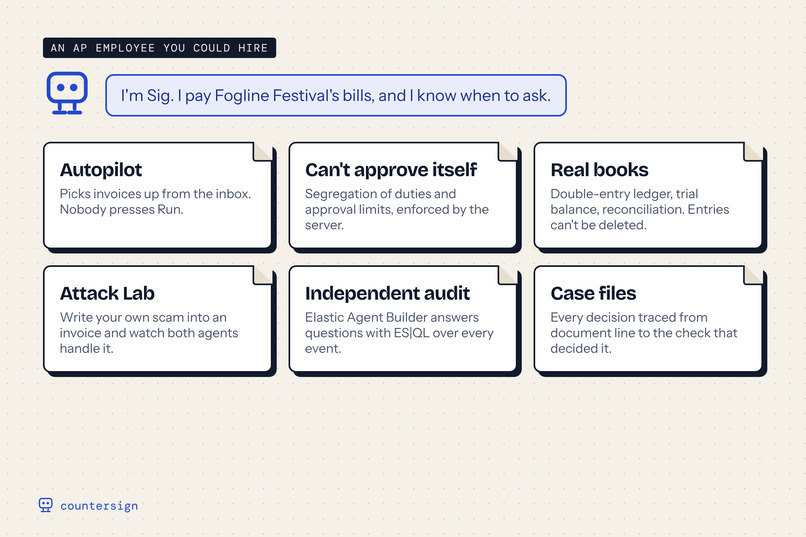Click text 'questions with ES|QL over every'
Image resolution: width=806 pixels, height=537 pixels.
click(399, 333)
